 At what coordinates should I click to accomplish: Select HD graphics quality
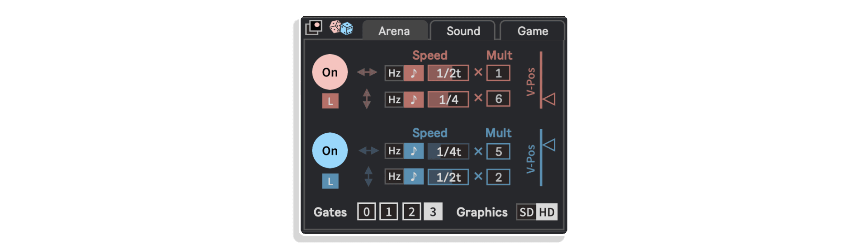547,212
